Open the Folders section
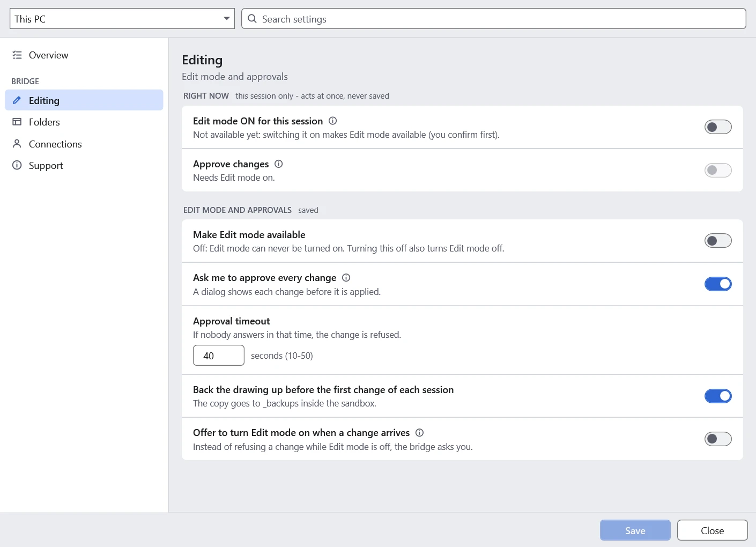The width and height of the screenshot is (756, 547). point(84,122)
